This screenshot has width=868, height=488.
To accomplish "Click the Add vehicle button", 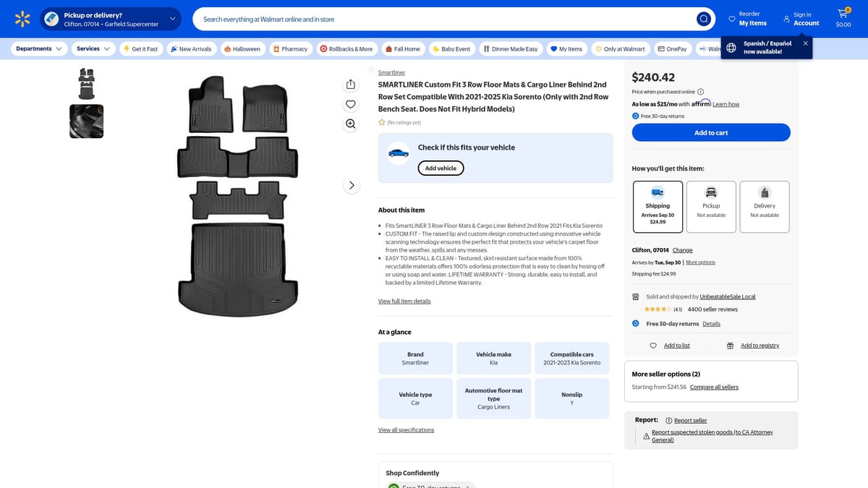I will point(441,168).
